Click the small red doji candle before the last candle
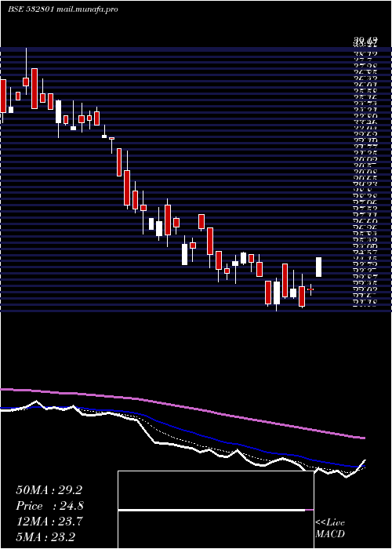The width and height of the screenshot is (392, 549). pos(310,289)
